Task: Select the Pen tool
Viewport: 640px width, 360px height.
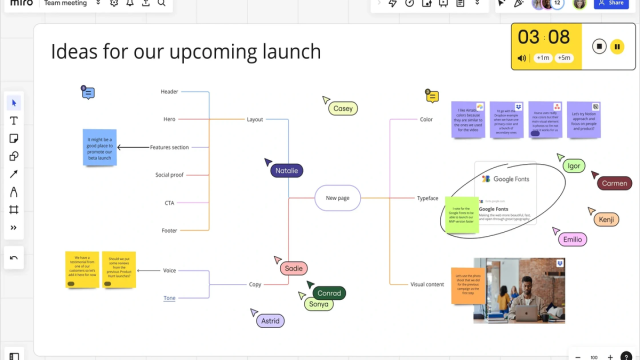Action: point(14,192)
